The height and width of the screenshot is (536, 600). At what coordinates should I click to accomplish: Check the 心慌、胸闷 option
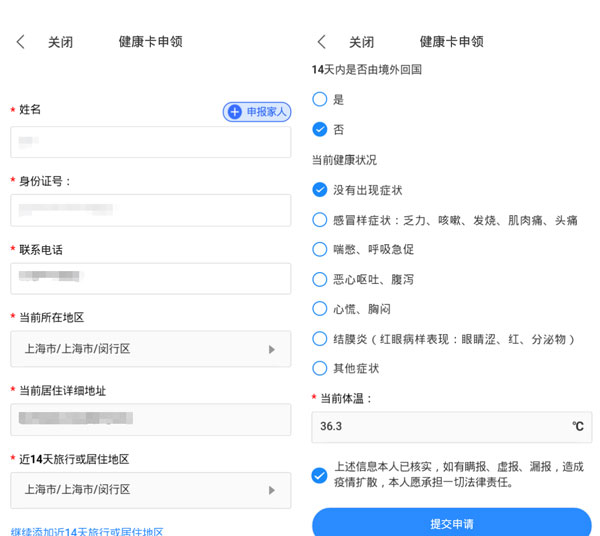[x=320, y=309]
